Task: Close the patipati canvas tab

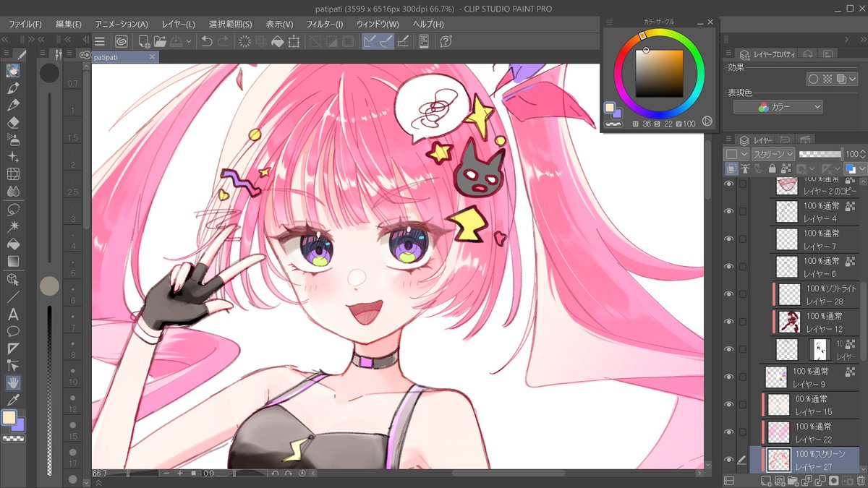Action: (x=153, y=57)
